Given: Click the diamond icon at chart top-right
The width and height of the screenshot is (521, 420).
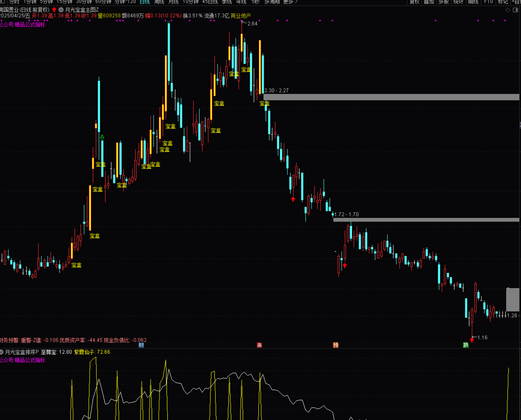Looking at the screenshot, I should pyautogui.click(x=507, y=10).
